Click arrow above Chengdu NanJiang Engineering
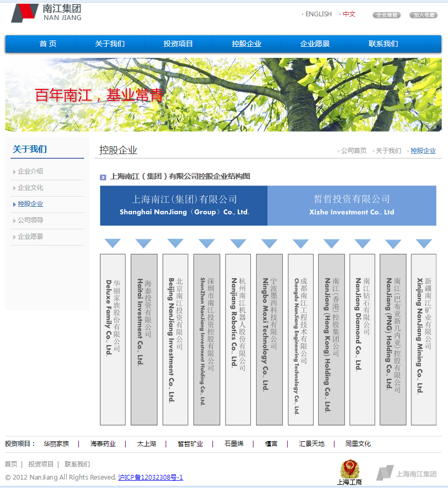448x488 pixels. coord(301,243)
